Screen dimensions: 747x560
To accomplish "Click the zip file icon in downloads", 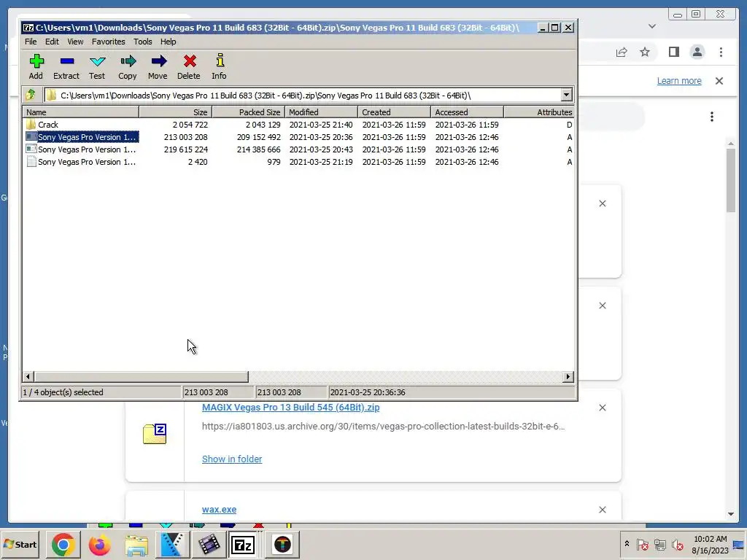I will tap(155, 433).
